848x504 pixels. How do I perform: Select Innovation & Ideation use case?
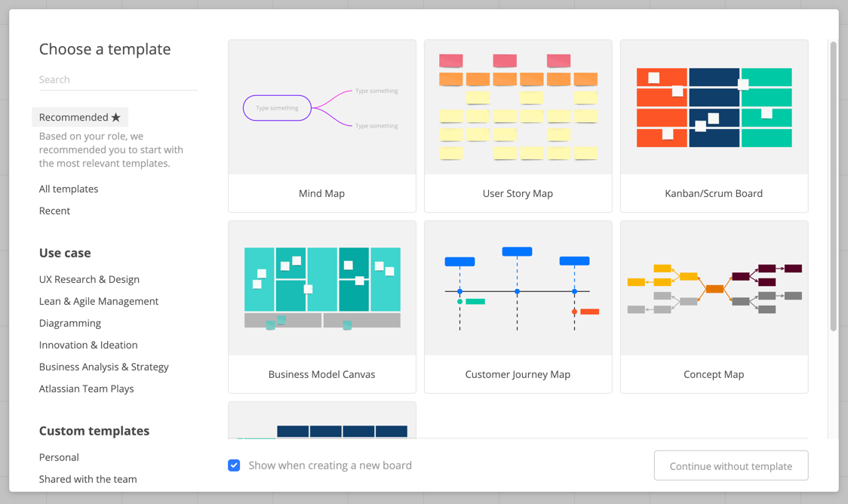pyautogui.click(x=88, y=345)
